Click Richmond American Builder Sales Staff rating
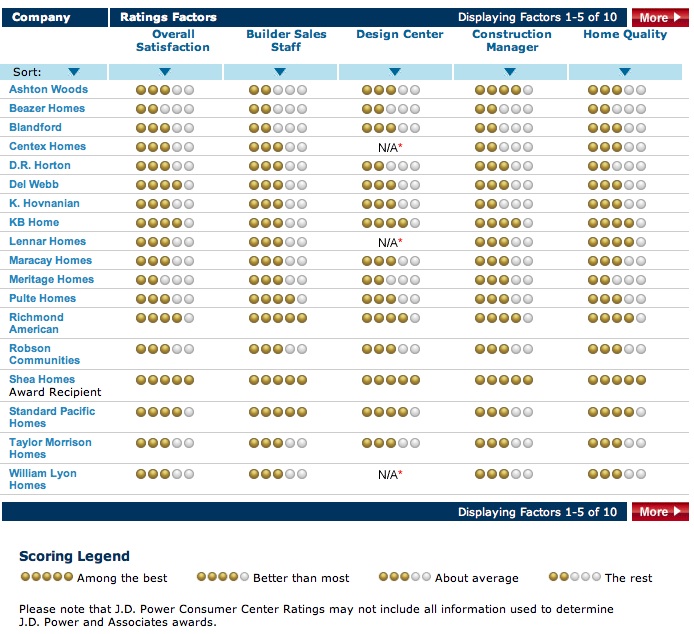The width and height of the screenshot is (694, 634). [278, 318]
